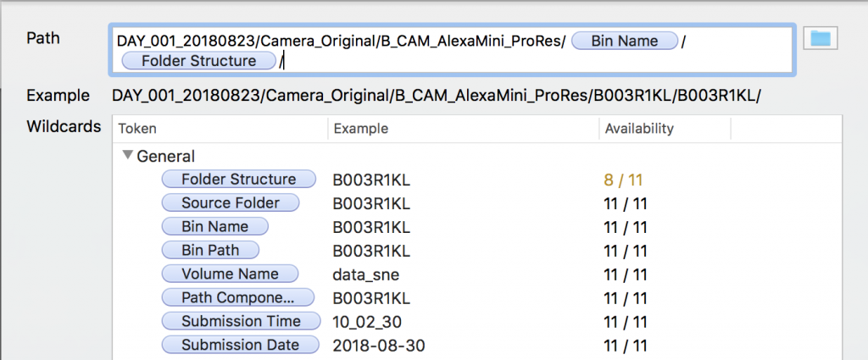This screenshot has height=360, width=868.
Task: Click the blue folder browse icon
Action: click(820, 38)
